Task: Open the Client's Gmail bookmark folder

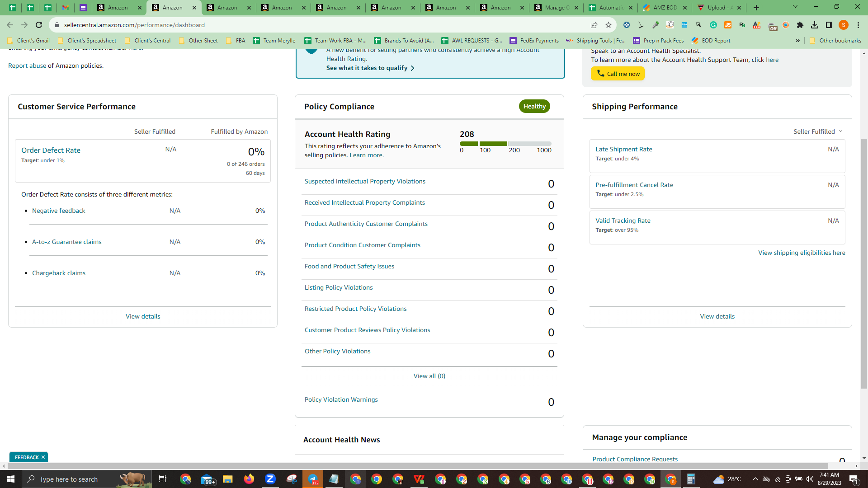Action: click(28, 41)
